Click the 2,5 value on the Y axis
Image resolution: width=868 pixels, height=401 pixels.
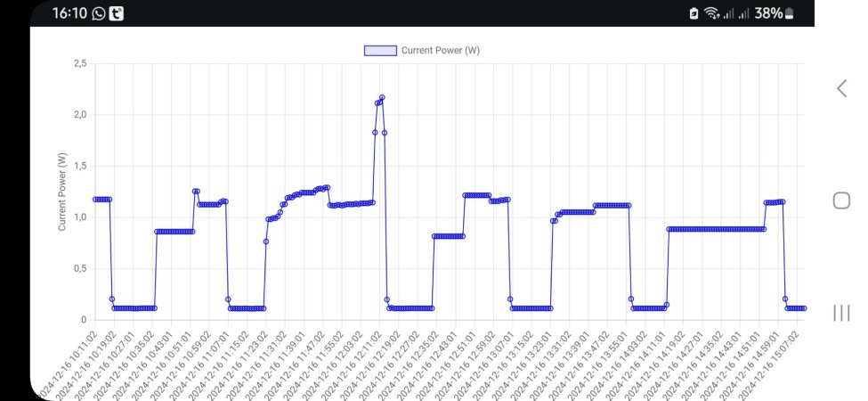pyautogui.click(x=79, y=63)
